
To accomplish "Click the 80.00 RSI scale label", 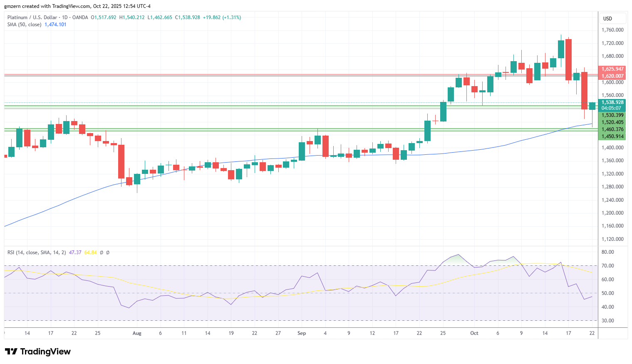I will (x=608, y=252).
